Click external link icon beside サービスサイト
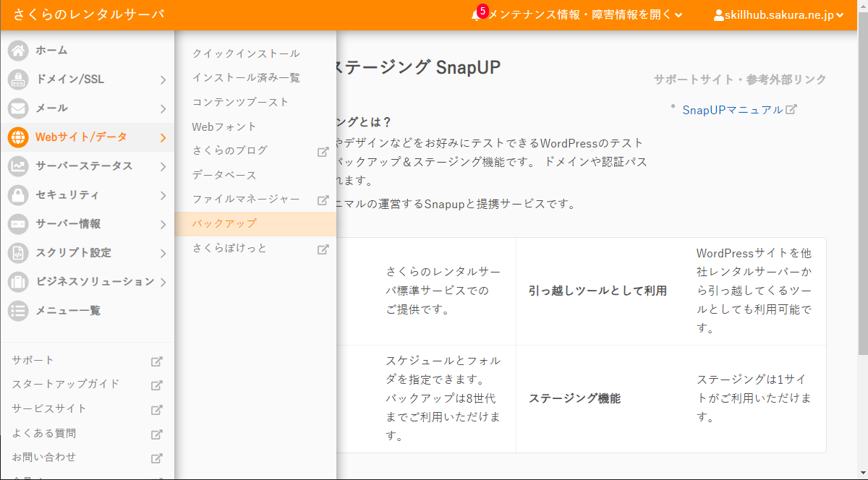The height and width of the screenshot is (480, 868). (156, 410)
